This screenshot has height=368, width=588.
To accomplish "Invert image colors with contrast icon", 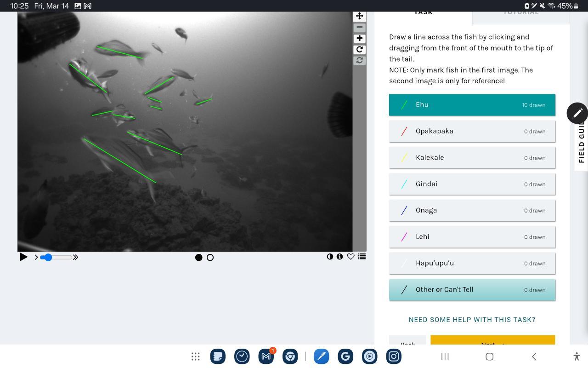I will coord(330,257).
